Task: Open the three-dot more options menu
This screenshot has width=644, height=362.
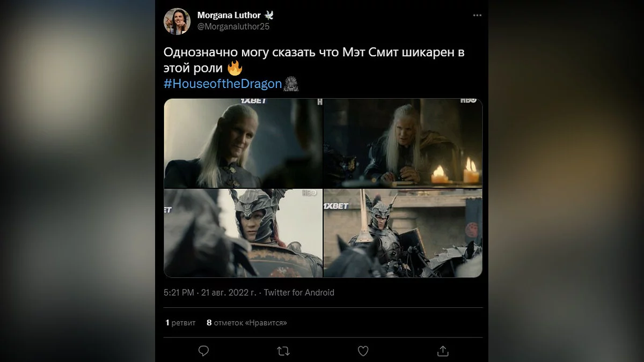Action: coord(477,16)
